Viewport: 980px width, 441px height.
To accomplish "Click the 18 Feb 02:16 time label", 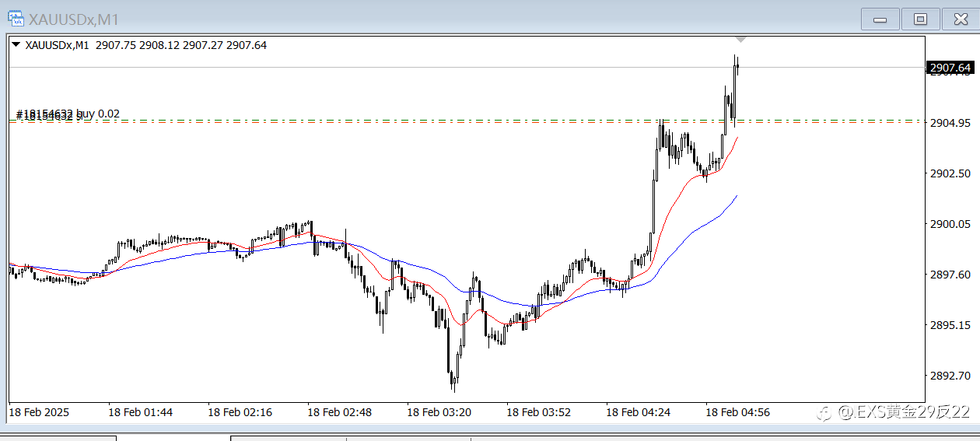I will point(240,412).
